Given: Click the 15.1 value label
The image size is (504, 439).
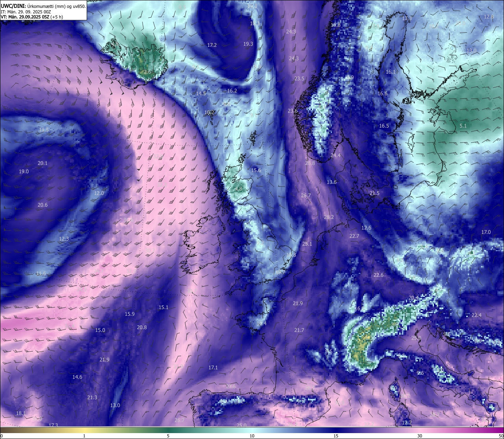Looking at the screenshot, I should tap(163, 307).
